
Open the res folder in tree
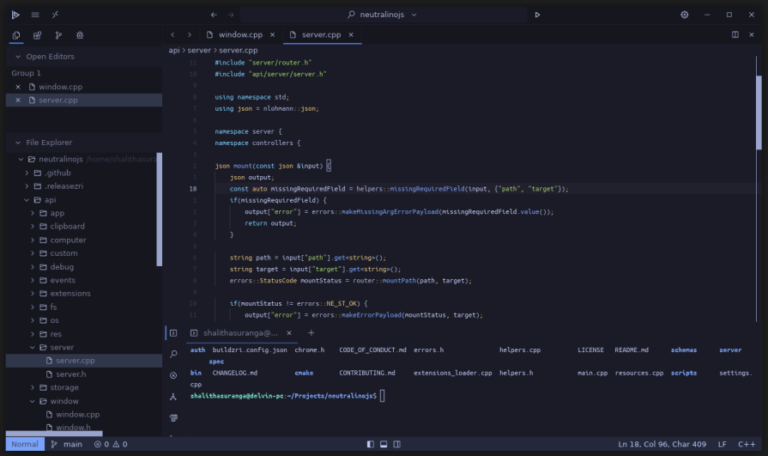pos(56,334)
